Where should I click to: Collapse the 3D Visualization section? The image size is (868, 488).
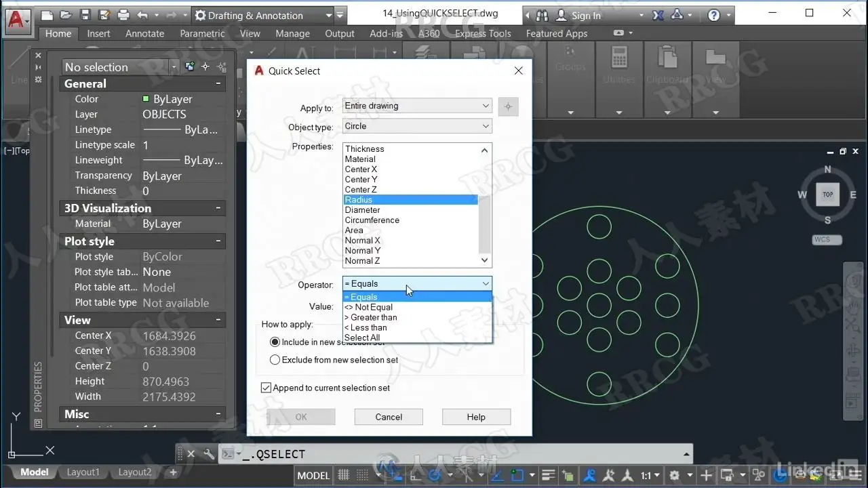pyautogui.click(x=218, y=208)
